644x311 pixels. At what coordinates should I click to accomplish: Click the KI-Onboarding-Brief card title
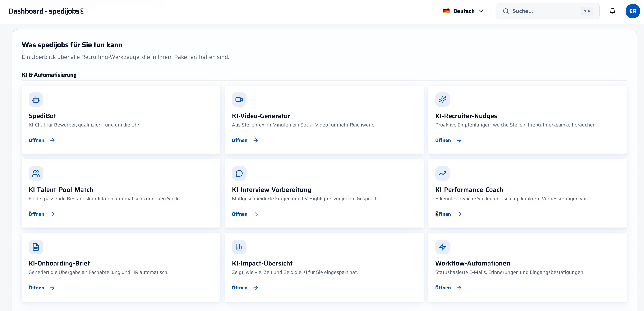[59, 263]
